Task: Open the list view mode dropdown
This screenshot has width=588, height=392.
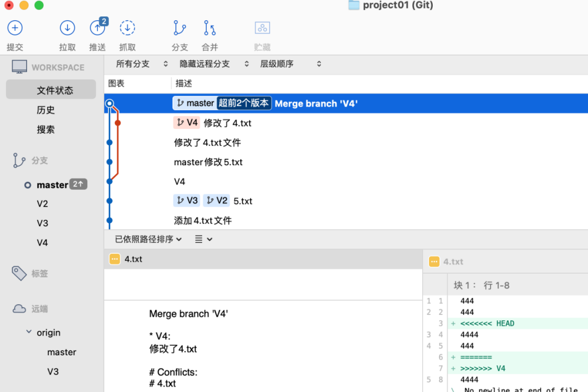Action: [x=204, y=239]
